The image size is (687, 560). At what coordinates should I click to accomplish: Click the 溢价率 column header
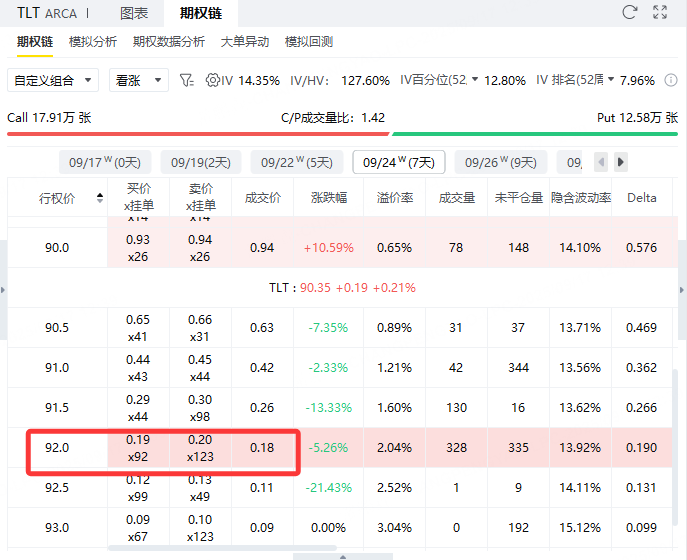pos(394,198)
